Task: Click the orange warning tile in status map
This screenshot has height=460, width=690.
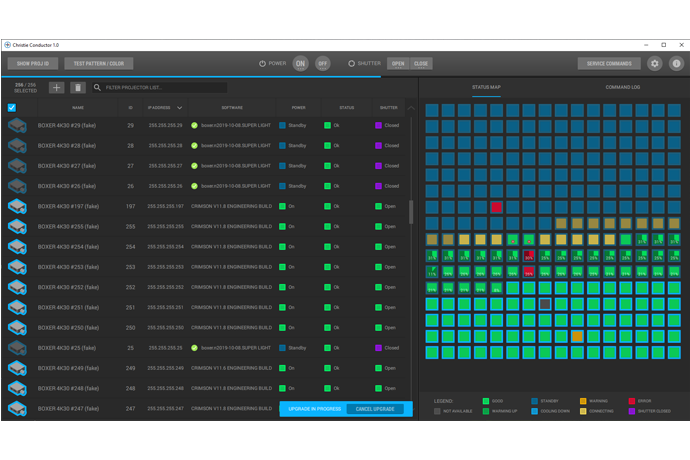Action: pyautogui.click(x=577, y=336)
